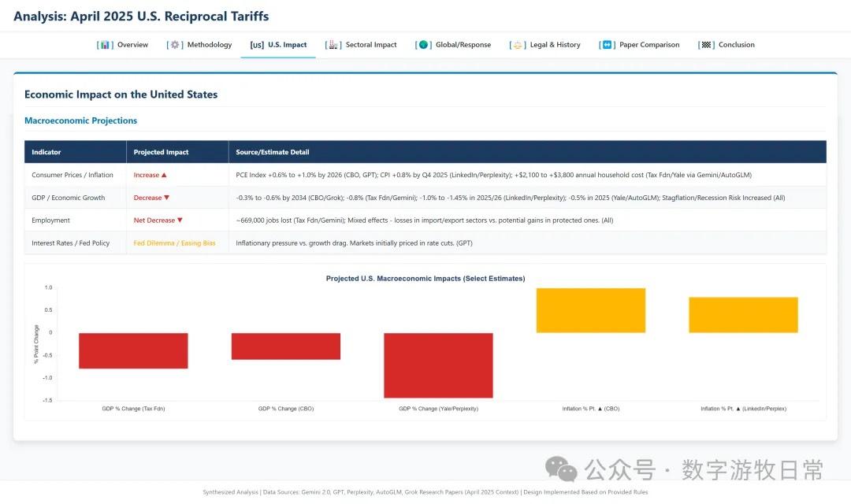Image resolution: width=851 pixels, height=504 pixels.
Task: Click the gear icon beside Methodology
Action: [x=175, y=45]
